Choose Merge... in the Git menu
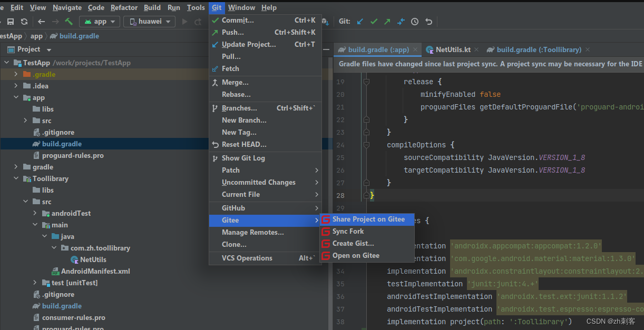 pyautogui.click(x=265, y=82)
